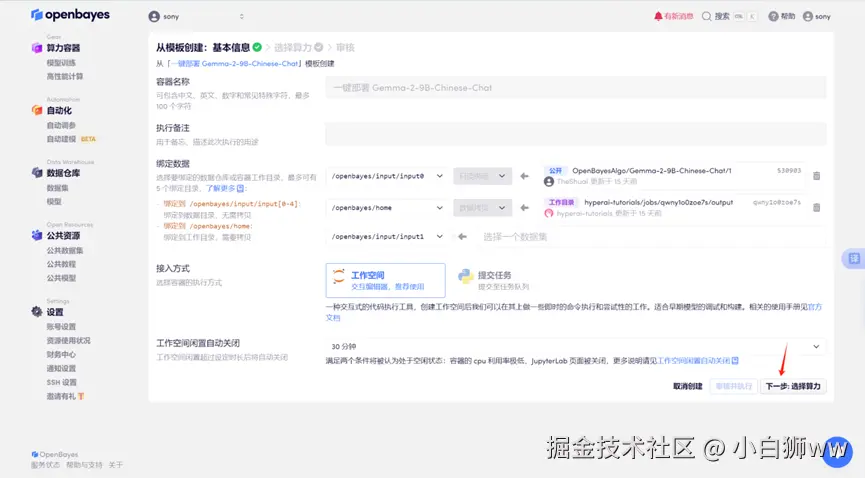Open the 设置 gear icon
Viewport: 865px width, 478px height.
tap(37, 312)
